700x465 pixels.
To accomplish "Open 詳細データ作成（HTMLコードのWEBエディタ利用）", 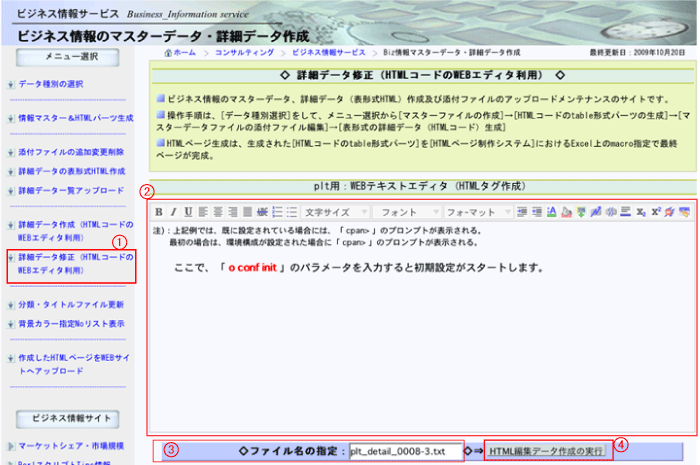I will pyautogui.click(x=75, y=231).
